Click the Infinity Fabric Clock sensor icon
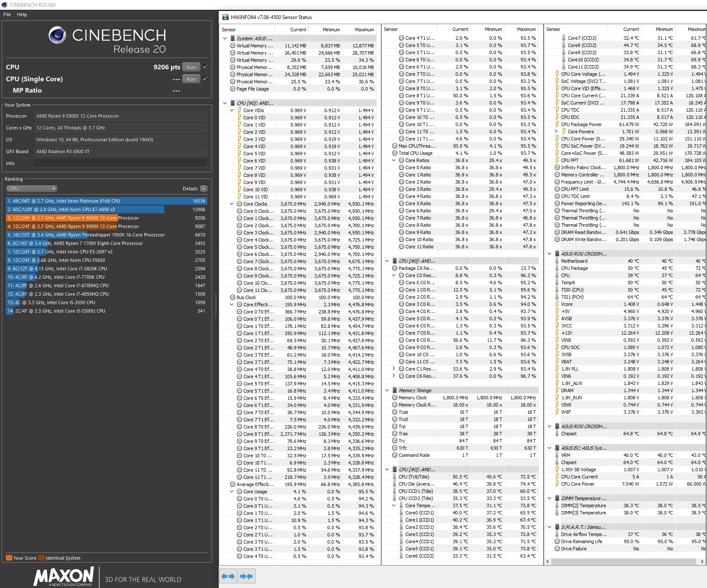707x588 pixels. (x=557, y=168)
